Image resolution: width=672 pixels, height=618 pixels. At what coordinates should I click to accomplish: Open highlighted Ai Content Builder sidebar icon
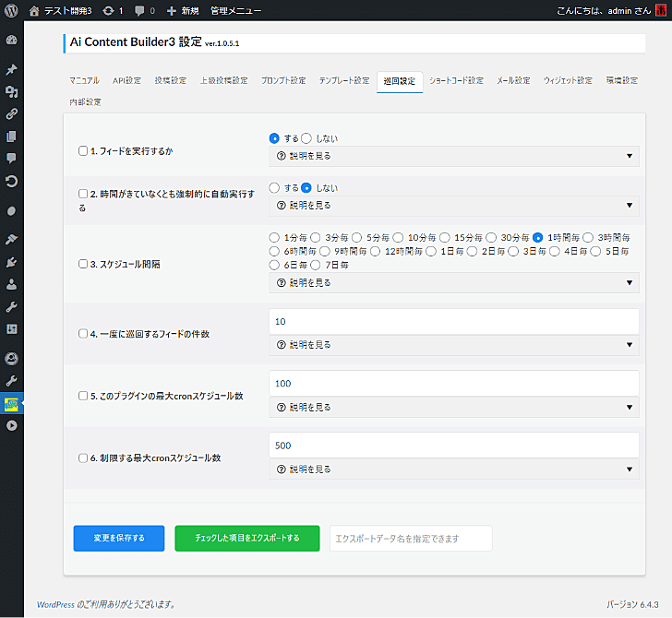[12, 403]
